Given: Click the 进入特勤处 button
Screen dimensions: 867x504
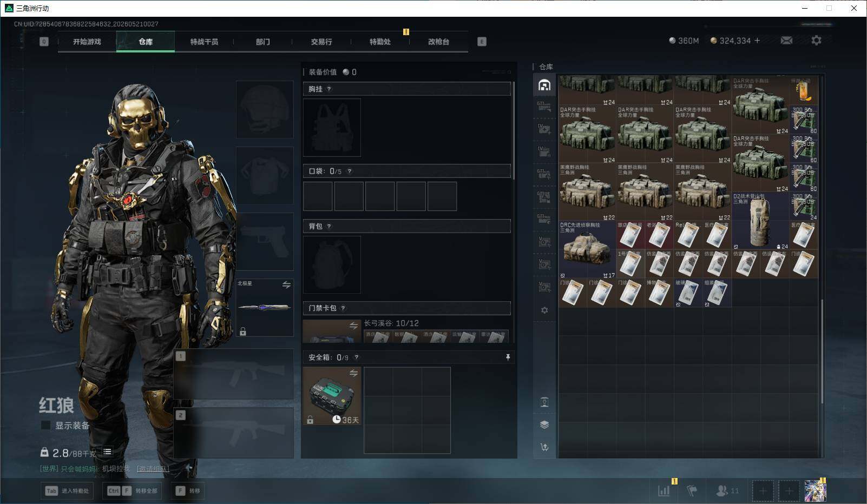Looking at the screenshot, I should point(67,491).
